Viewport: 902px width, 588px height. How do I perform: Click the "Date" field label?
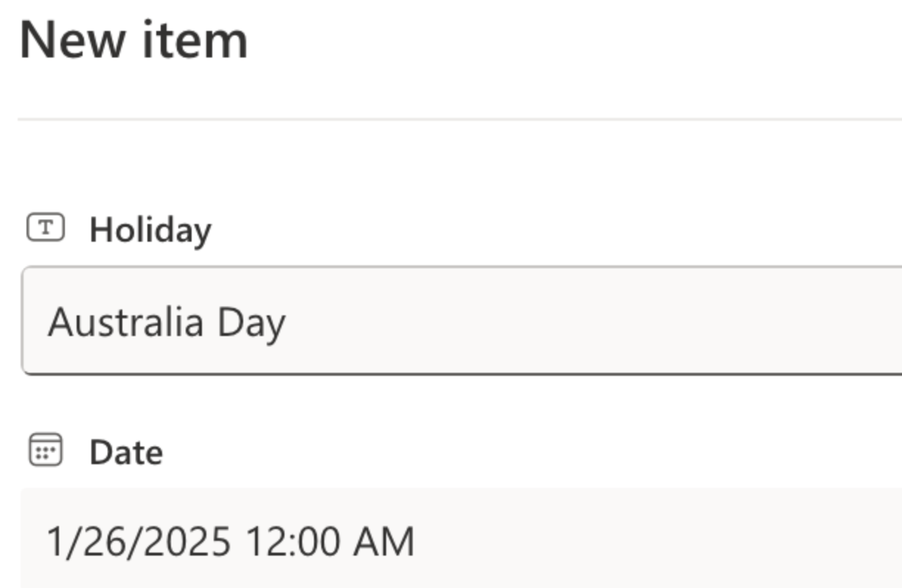click(x=126, y=452)
